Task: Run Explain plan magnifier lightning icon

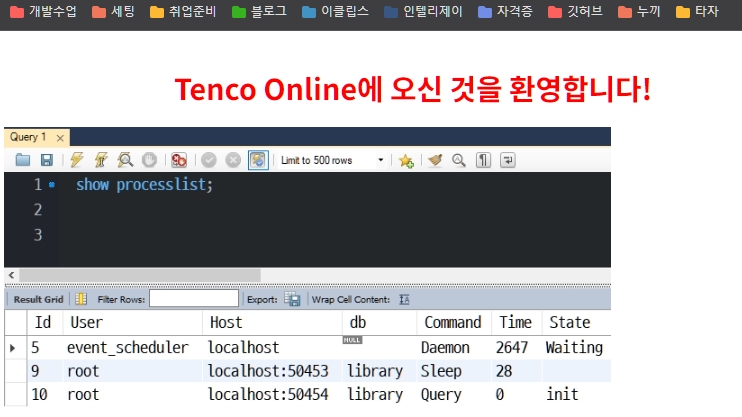Action: point(125,160)
